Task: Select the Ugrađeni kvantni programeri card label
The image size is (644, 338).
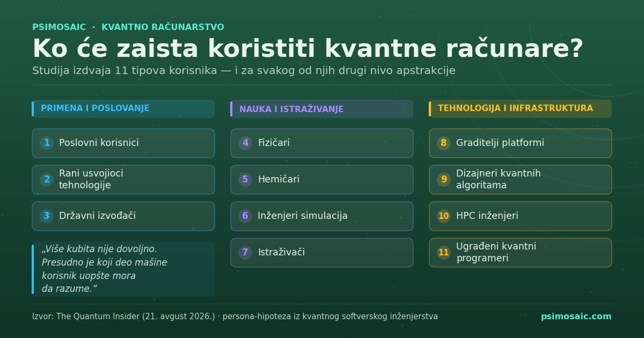Action: pos(496,253)
